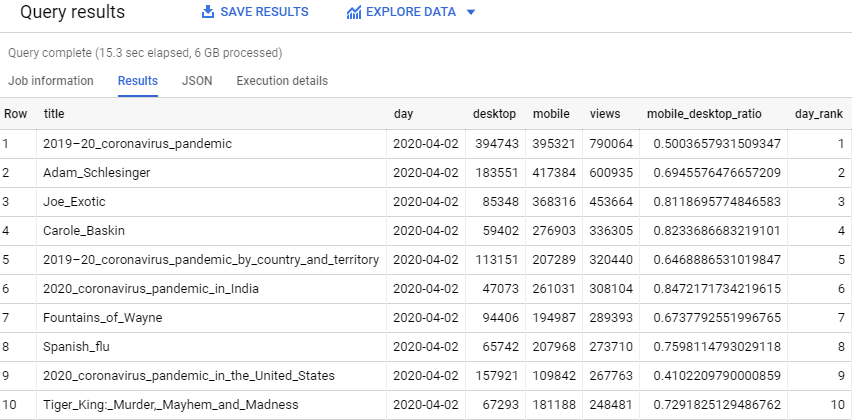Image resolution: width=852 pixels, height=420 pixels.
Task: Click the day_rank column header
Action: (x=818, y=114)
